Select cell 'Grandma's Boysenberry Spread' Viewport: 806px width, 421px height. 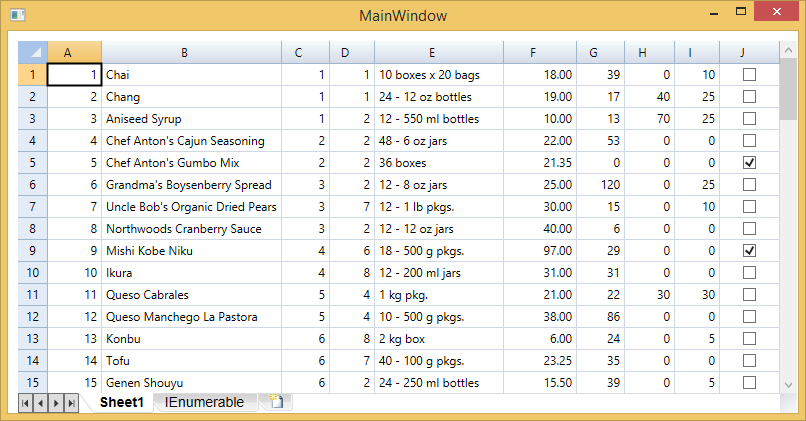191,185
